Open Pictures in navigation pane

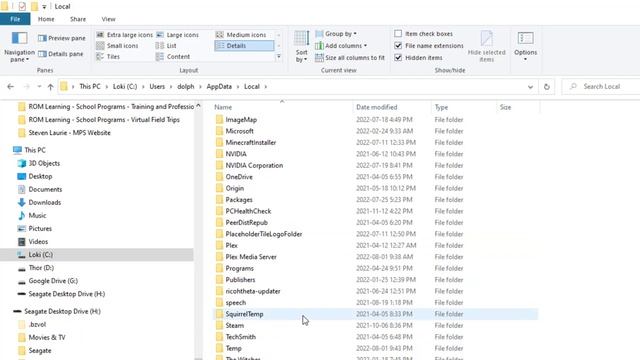pyautogui.click(x=40, y=229)
